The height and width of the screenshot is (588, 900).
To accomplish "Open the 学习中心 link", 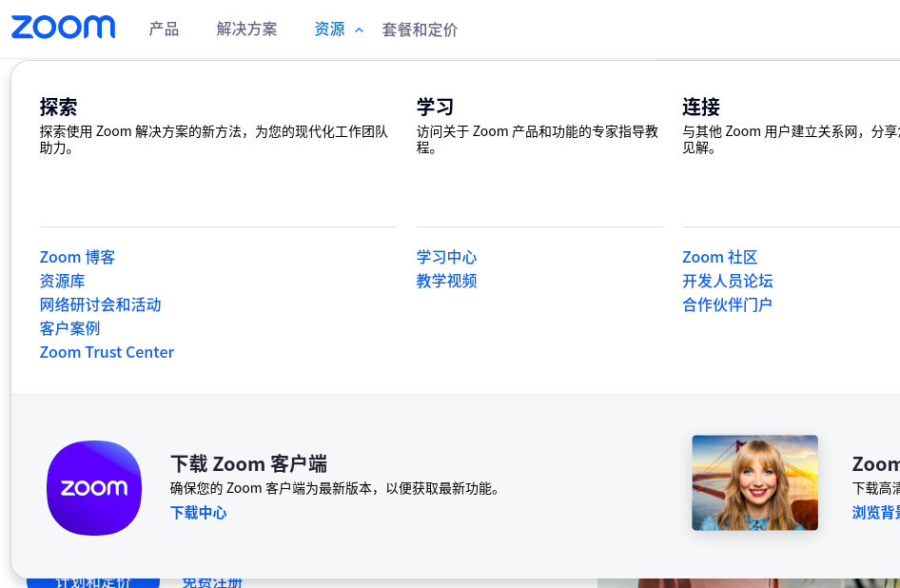I will [446, 257].
